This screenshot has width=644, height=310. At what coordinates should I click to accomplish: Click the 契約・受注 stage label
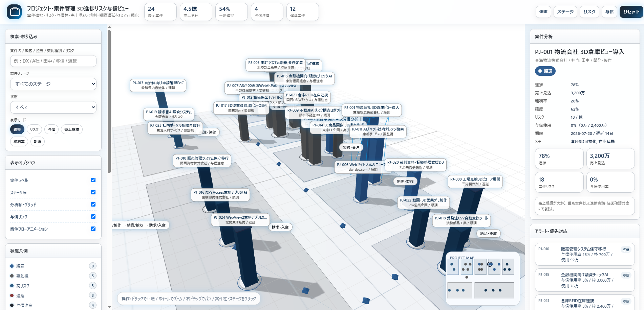click(x=351, y=147)
